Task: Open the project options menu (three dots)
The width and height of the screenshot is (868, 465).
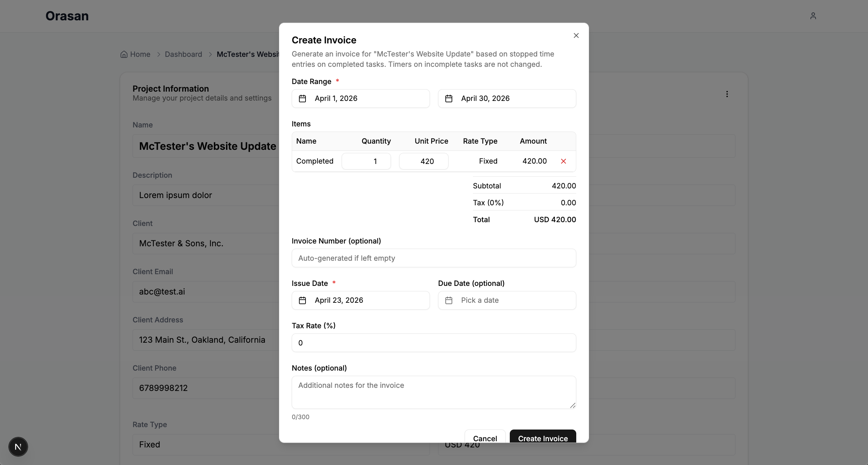Action: pyautogui.click(x=727, y=94)
